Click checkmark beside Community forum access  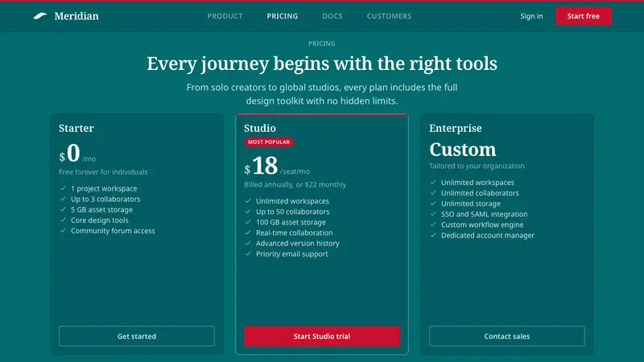pyautogui.click(x=63, y=231)
